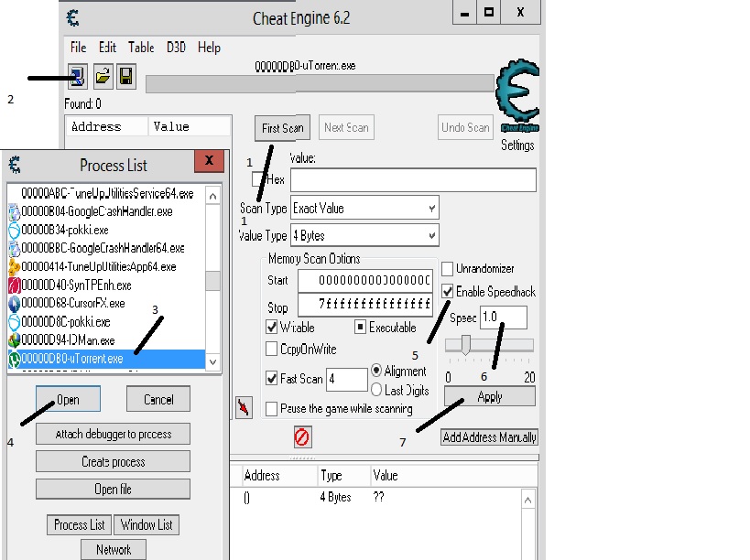The width and height of the screenshot is (750, 560).
Task: Click Attach debugger to process
Action: tap(113, 434)
